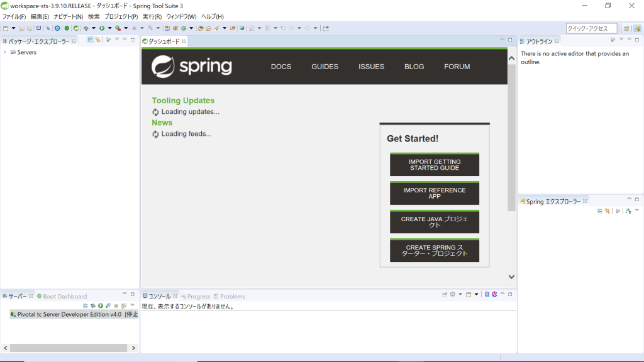The height and width of the screenshot is (362, 644).
Task: Click the Pivotal tc Server icon
Action: coord(13,314)
